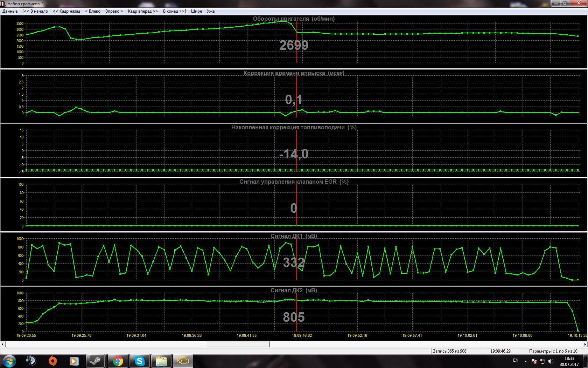Open the taskbar clock showing 18:33
Screen dimensions: 588x368
[569, 361]
